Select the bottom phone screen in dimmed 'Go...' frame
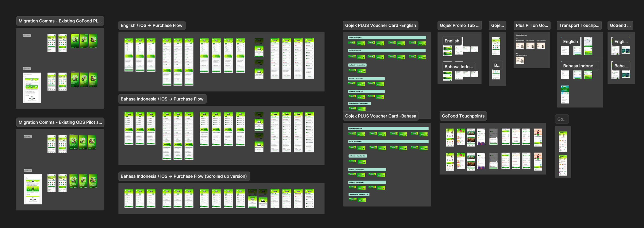The width and height of the screenshot is (644, 228). pyautogui.click(x=563, y=166)
